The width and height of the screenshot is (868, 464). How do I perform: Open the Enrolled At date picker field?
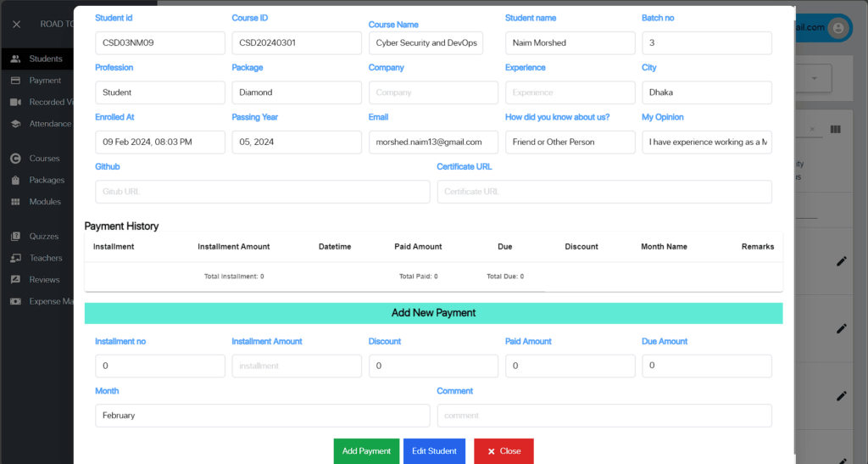160,143
